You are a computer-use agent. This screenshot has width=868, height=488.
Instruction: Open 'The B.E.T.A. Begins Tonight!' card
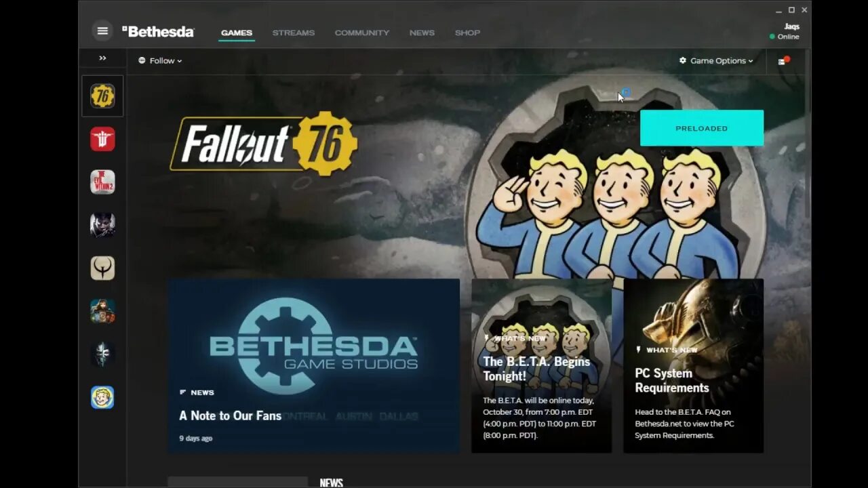(x=541, y=366)
